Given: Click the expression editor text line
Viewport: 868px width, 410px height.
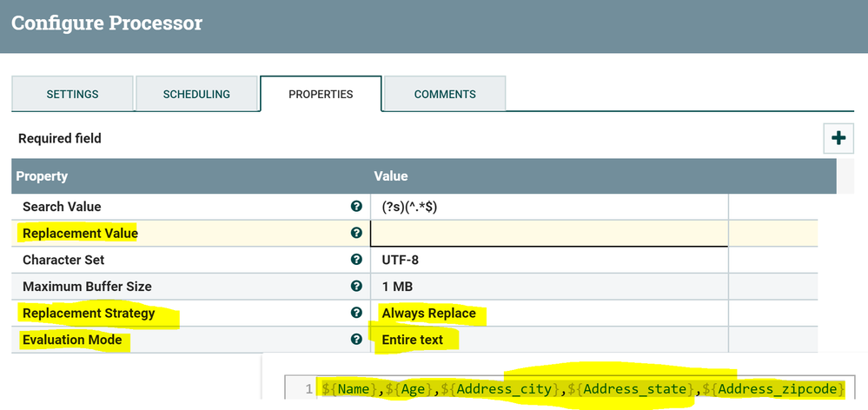Looking at the screenshot, I should [x=582, y=389].
